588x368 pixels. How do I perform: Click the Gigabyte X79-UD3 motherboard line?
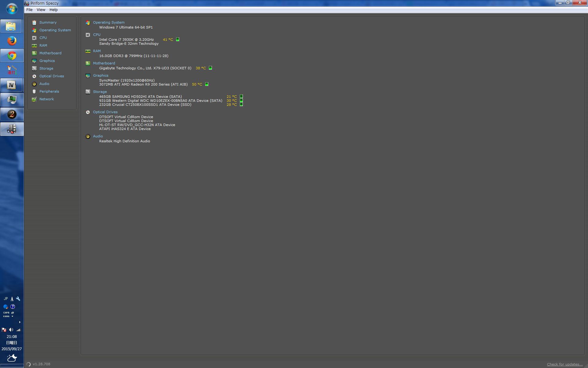(145, 68)
